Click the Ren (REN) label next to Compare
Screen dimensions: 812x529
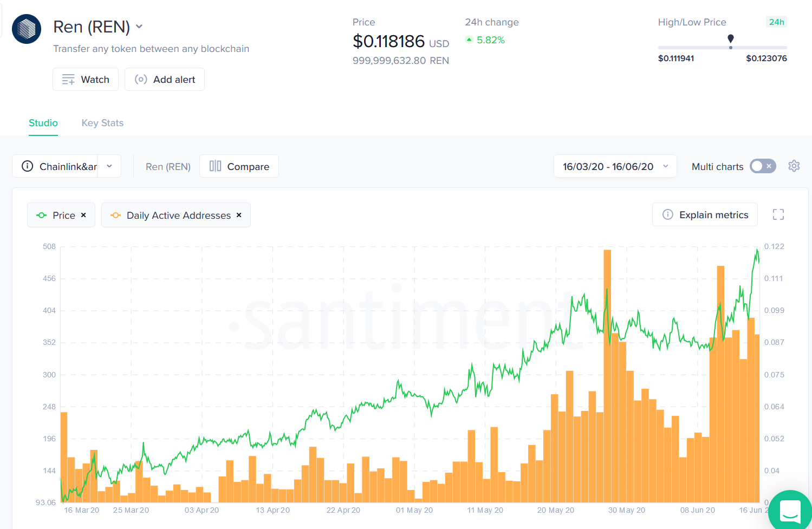(168, 167)
